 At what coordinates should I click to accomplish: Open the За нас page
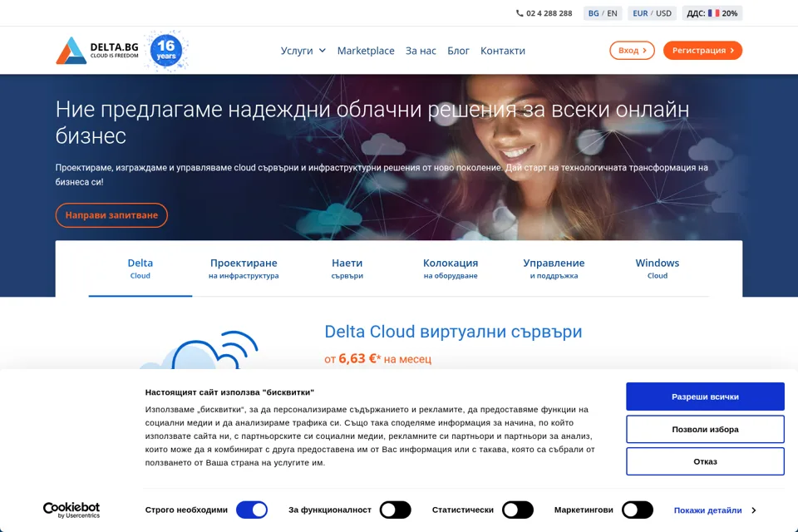click(x=421, y=51)
